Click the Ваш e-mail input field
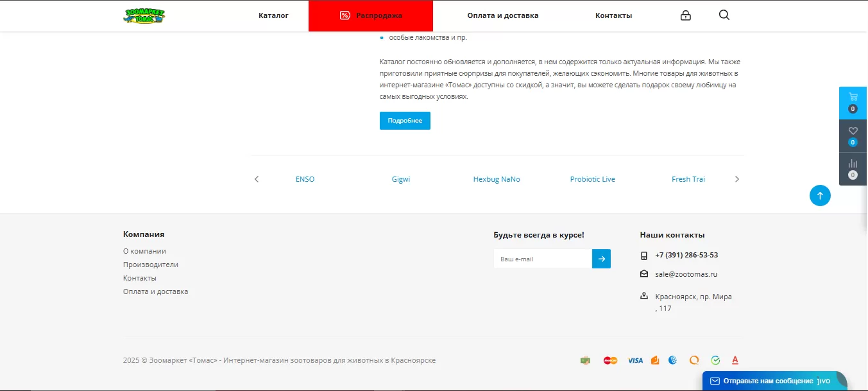 [x=542, y=259]
